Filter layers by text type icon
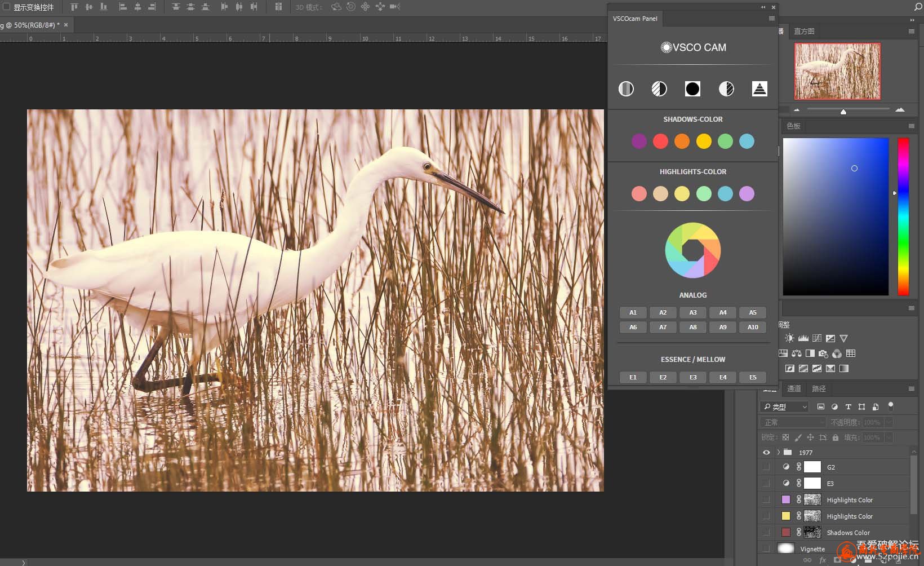The height and width of the screenshot is (566, 924). 848,406
